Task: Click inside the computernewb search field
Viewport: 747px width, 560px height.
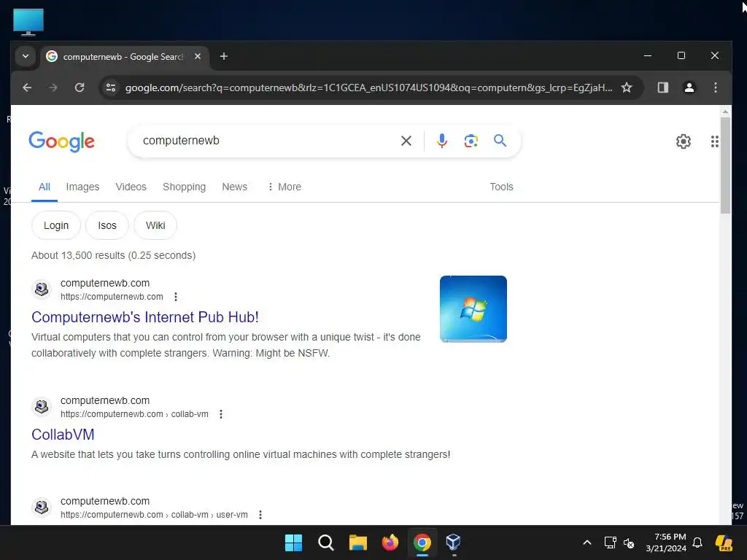Action: tap(267, 141)
